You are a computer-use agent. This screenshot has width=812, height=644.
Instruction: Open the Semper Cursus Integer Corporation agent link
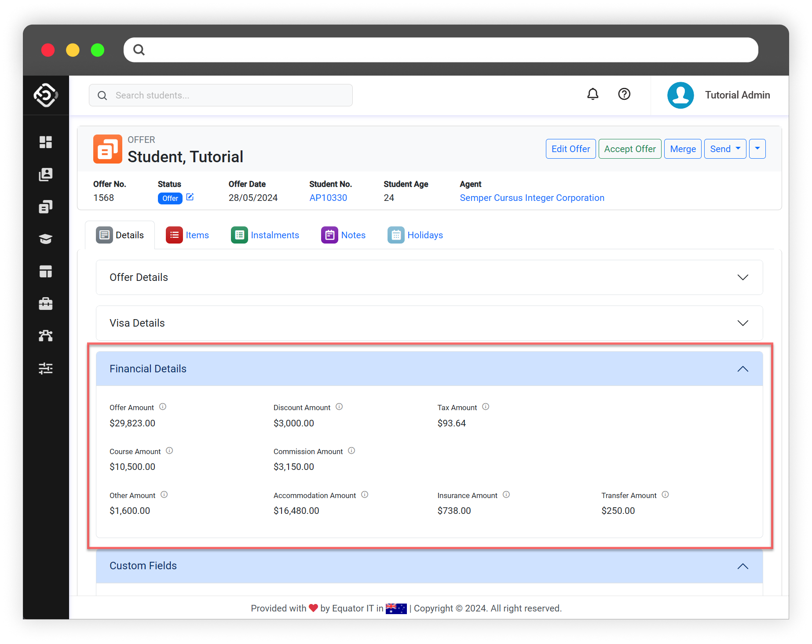coord(532,198)
